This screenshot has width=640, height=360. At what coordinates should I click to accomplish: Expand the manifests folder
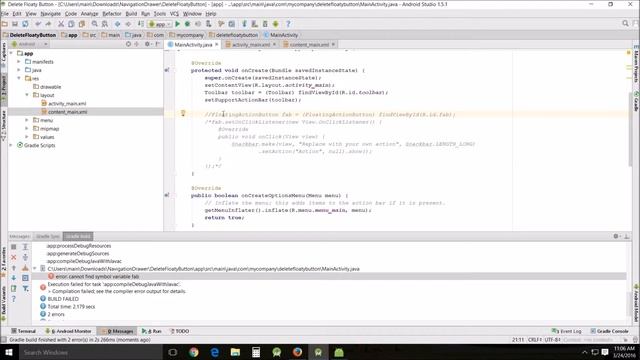point(19,62)
